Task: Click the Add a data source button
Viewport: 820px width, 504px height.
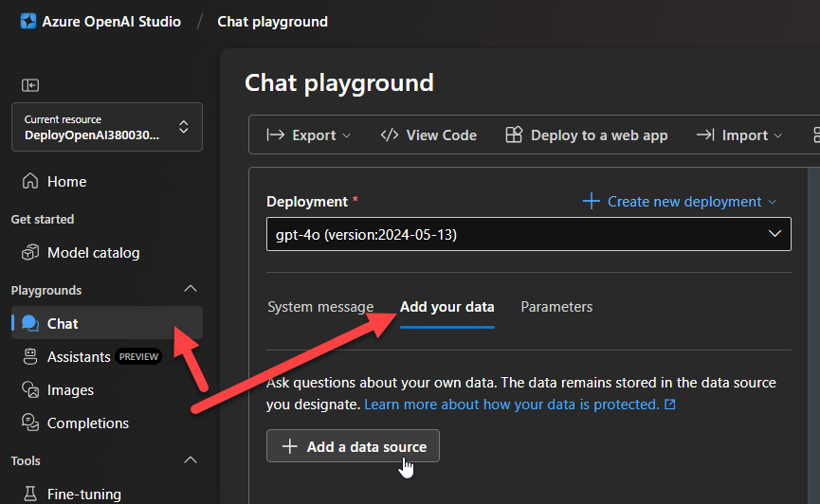Action: [353, 446]
